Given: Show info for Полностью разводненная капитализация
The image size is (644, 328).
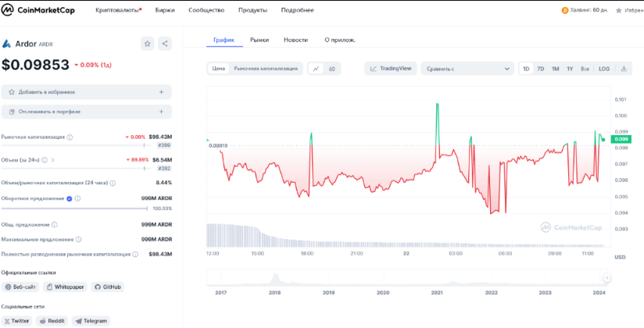Looking at the screenshot, I should pos(134,255).
